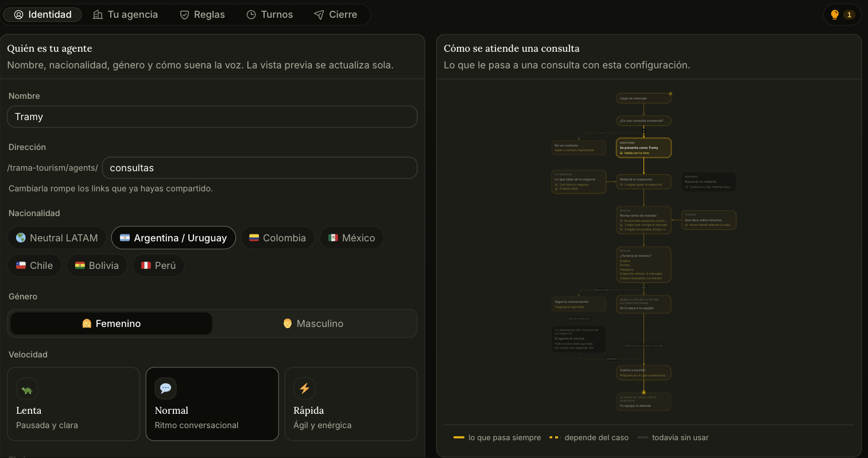Click the 'todavía sin usar' legend entry
Image resolution: width=868 pixels, height=458 pixels.
point(673,438)
